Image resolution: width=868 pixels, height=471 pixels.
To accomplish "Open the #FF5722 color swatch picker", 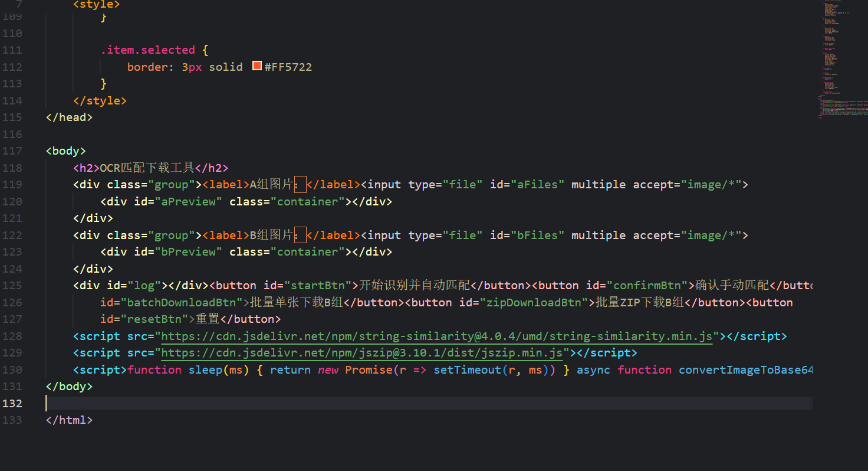I will tap(257, 66).
